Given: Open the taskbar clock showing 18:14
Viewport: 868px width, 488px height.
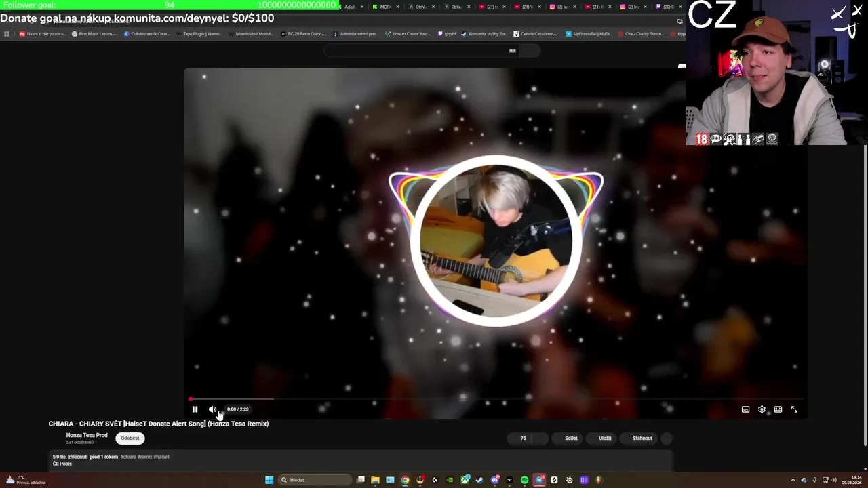Looking at the screenshot, I should (852, 480).
